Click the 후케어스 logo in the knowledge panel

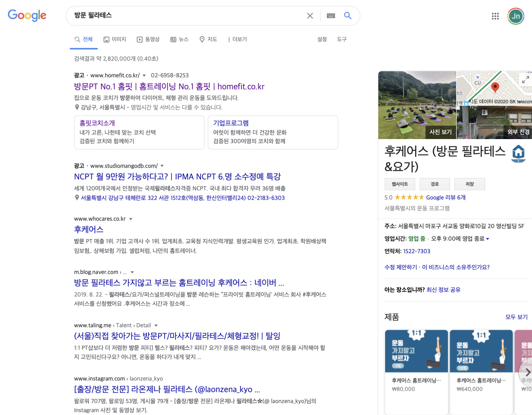(x=519, y=153)
